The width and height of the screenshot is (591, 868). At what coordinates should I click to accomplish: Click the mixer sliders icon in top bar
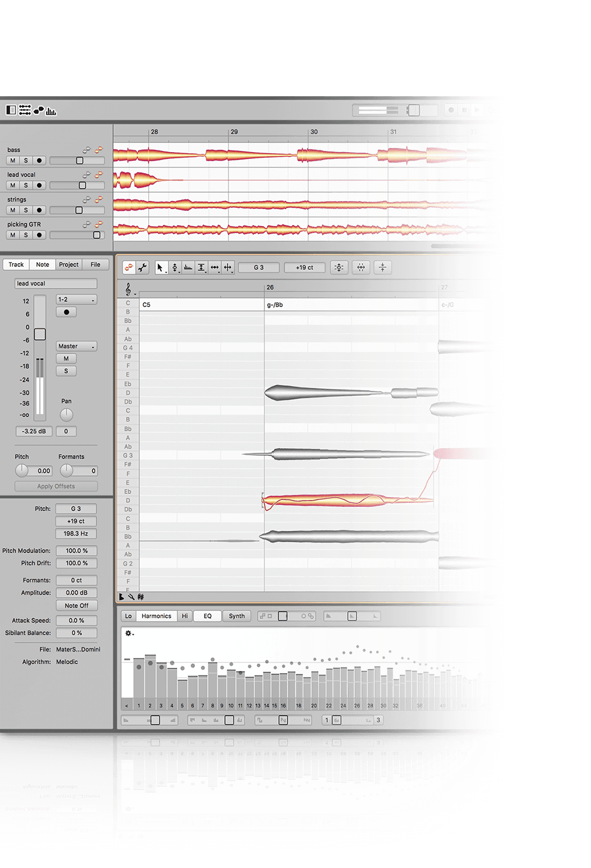[x=25, y=110]
